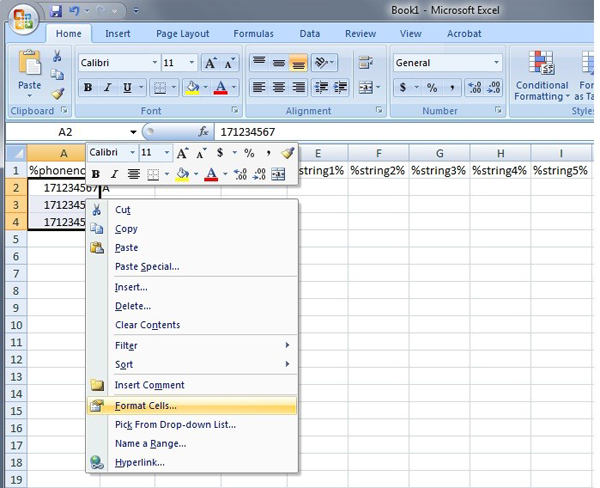Click mini toolbar Font Color red swatch

point(211,175)
